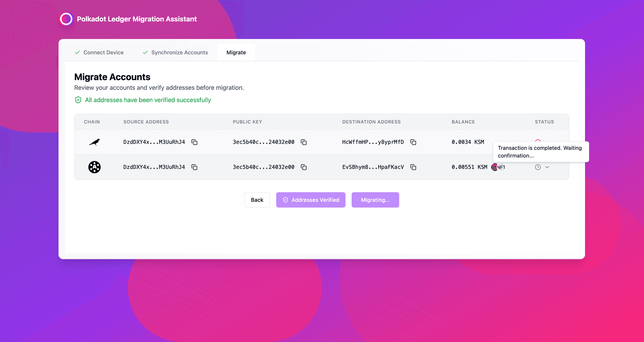Select the Migrate tab

click(236, 52)
